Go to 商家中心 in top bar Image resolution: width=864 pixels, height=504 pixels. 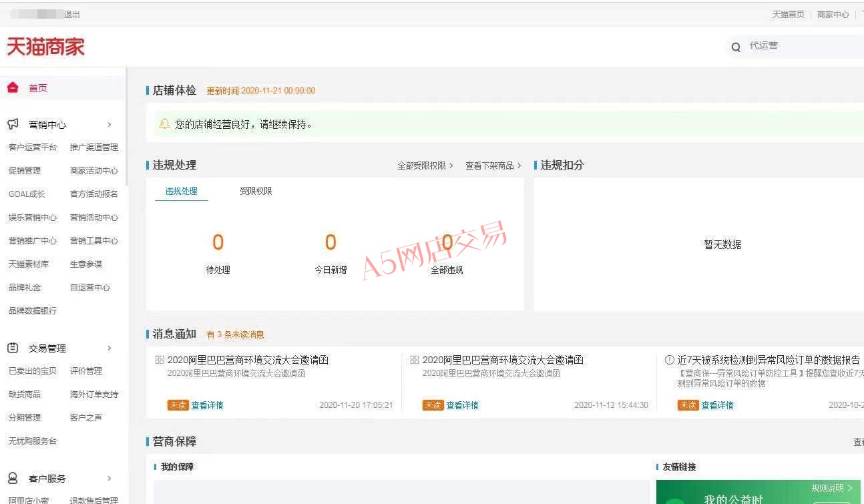833,14
